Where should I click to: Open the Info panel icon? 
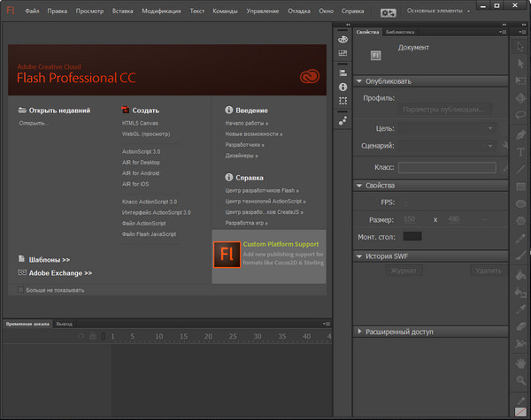click(342, 87)
